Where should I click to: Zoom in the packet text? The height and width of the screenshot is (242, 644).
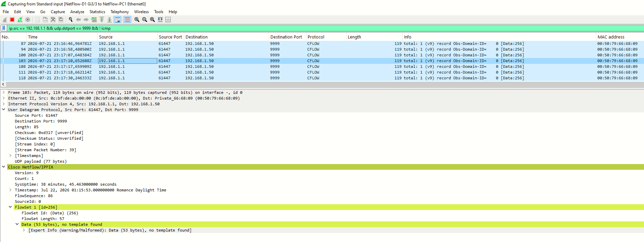click(137, 20)
